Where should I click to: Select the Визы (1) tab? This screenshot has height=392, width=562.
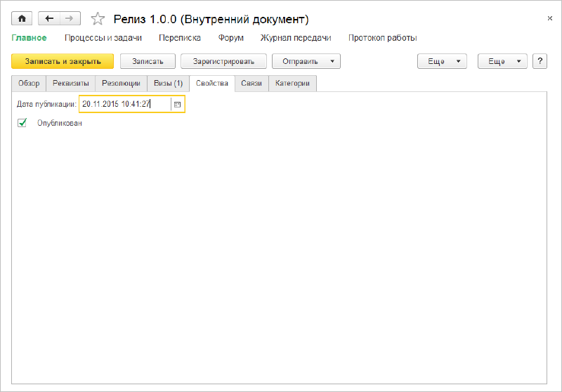coord(168,84)
